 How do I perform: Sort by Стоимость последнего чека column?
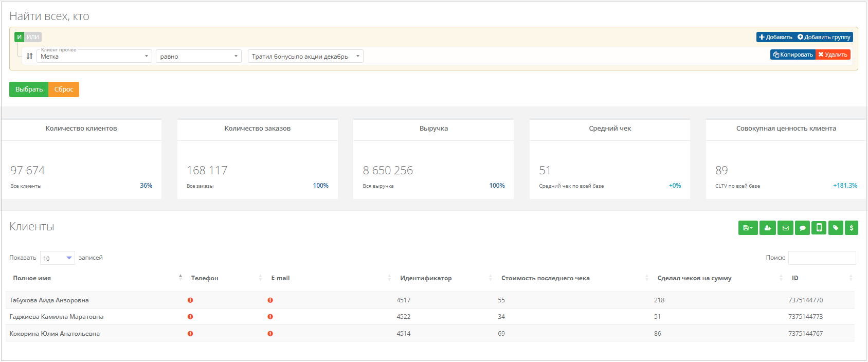click(x=574, y=278)
